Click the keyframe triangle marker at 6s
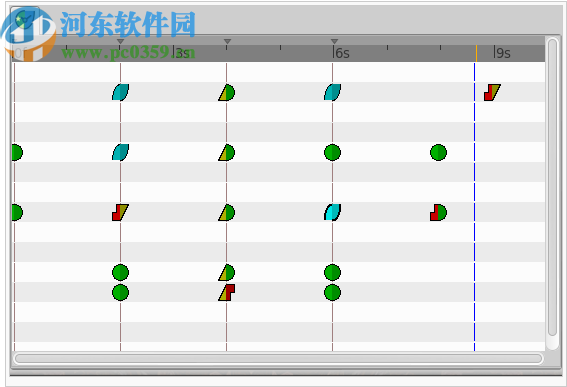The image size is (567, 387). (334, 42)
